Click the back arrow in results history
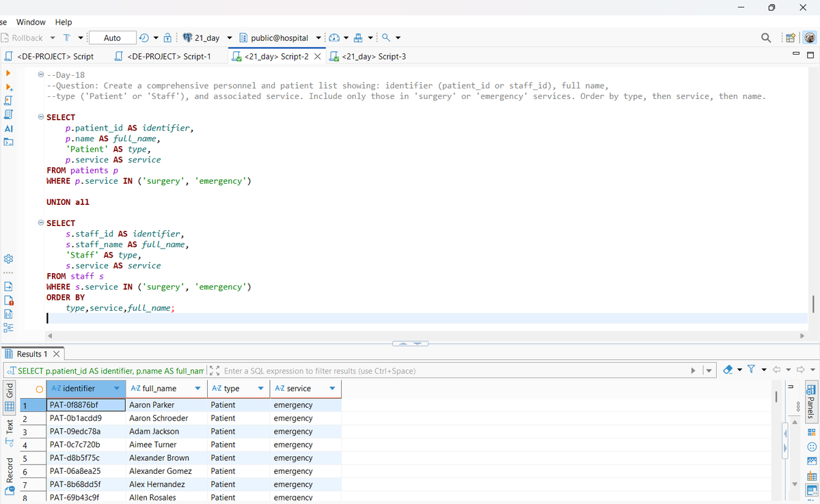 (x=777, y=369)
